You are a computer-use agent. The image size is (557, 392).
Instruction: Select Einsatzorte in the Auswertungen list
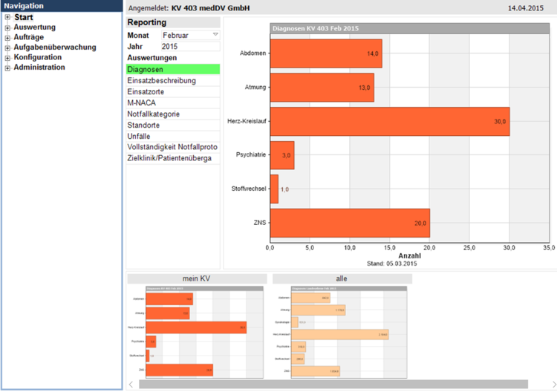point(172,91)
